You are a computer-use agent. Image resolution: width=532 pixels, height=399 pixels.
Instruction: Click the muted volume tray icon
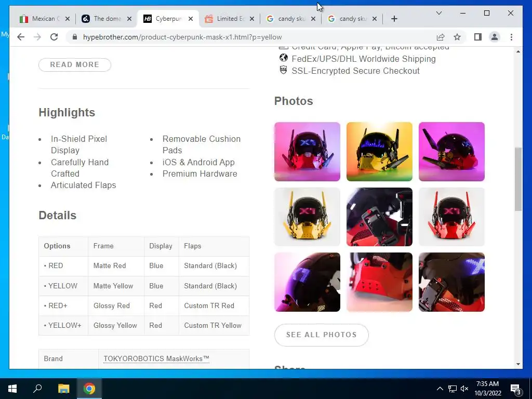[x=464, y=389]
